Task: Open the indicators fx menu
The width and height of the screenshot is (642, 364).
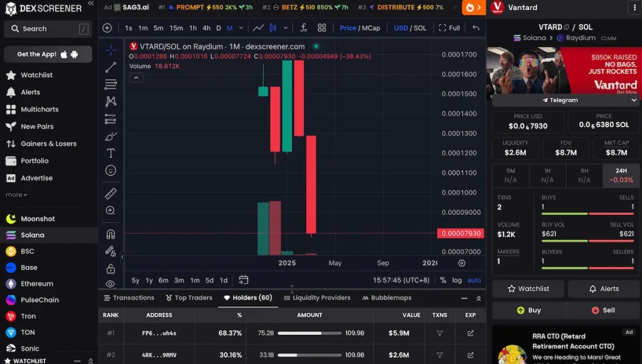Action: [303, 28]
